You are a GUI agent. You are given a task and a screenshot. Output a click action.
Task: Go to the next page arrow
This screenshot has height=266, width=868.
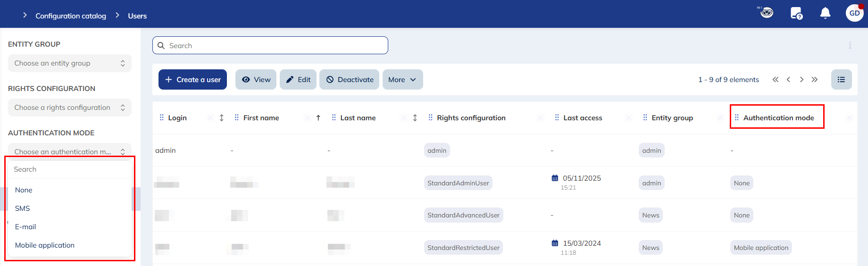tap(801, 80)
